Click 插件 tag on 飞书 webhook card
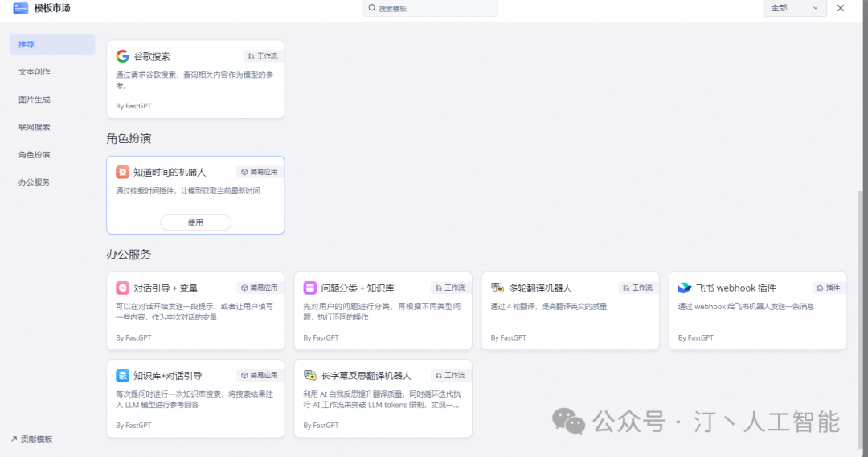This screenshot has width=868, height=457. click(828, 288)
